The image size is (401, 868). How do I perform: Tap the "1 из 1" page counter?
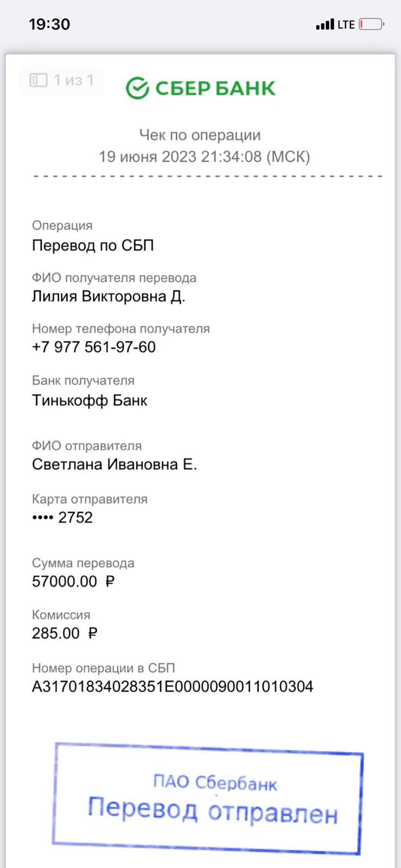73,80
